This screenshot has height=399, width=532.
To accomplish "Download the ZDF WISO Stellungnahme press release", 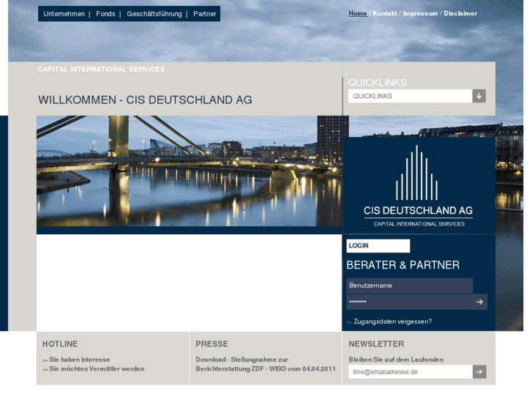I will (x=266, y=364).
